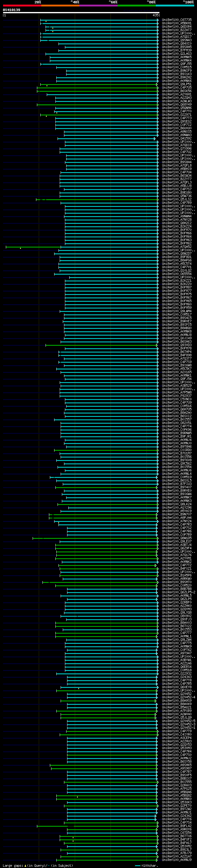
Task: Click label UniRef100_A7QA52
Action: (x=177, y=247)
